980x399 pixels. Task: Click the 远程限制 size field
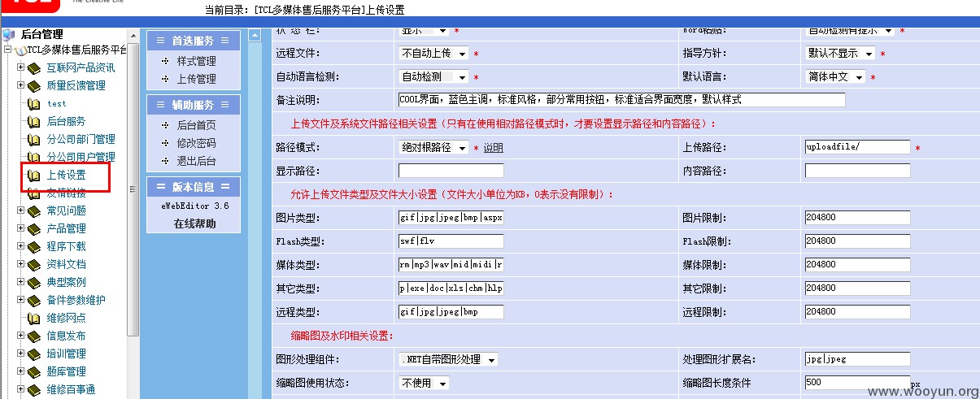pos(858,312)
